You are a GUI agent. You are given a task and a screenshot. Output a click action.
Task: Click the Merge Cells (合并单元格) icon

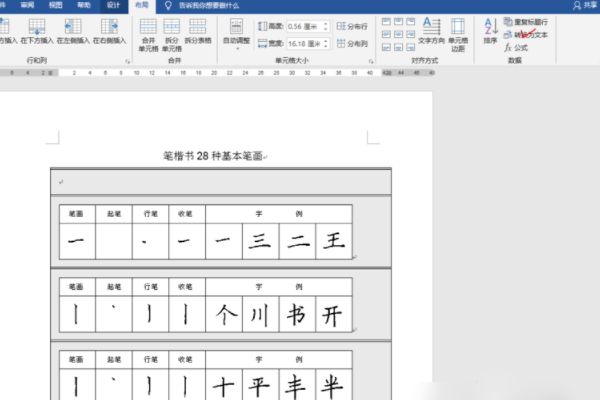coord(148,35)
